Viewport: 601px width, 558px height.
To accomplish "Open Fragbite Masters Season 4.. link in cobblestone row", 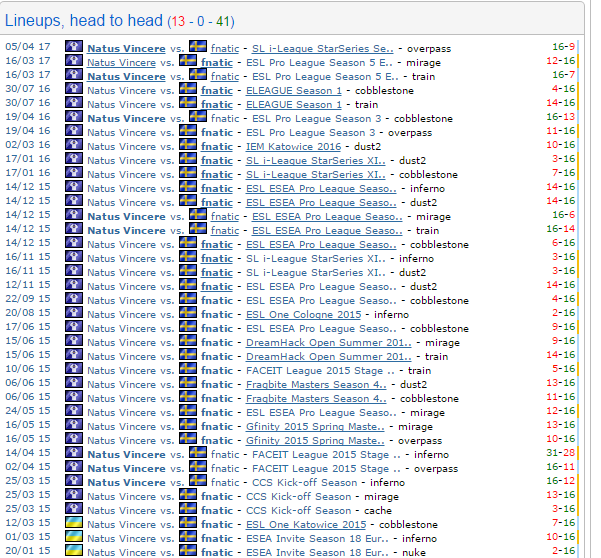I will tap(316, 399).
